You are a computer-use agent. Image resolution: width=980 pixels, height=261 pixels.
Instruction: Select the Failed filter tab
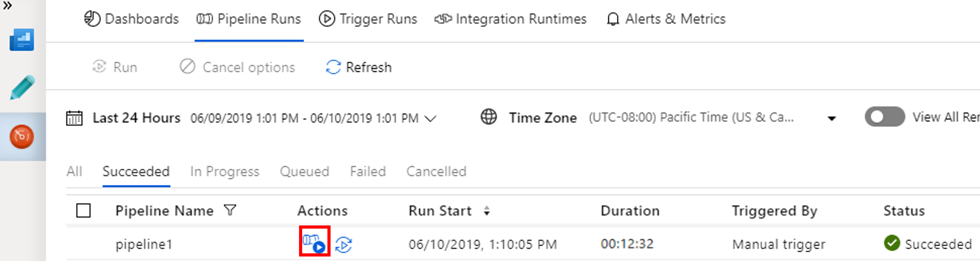coord(367,171)
